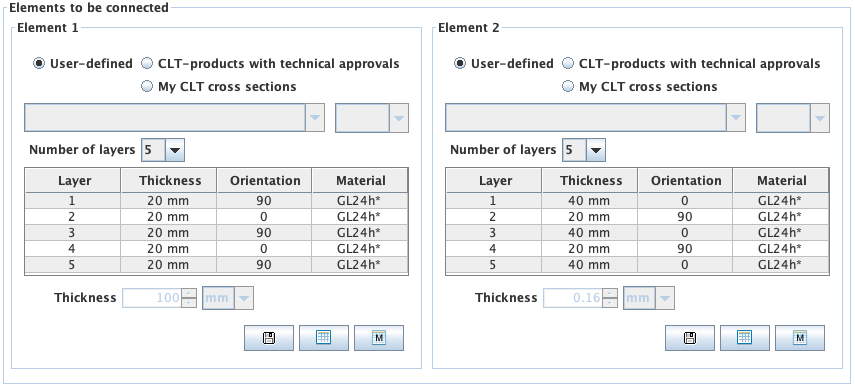Click Material column header in Element 2 table
This screenshot has height=388, width=855.
click(781, 181)
